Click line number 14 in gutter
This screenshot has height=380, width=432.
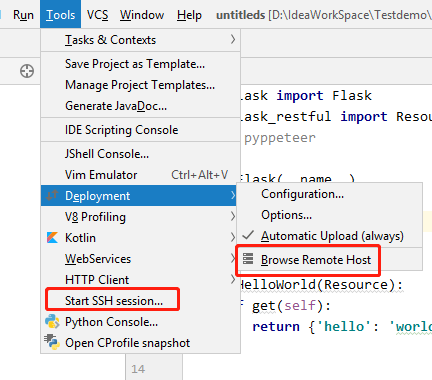pyautogui.click(x=138, y=369)
